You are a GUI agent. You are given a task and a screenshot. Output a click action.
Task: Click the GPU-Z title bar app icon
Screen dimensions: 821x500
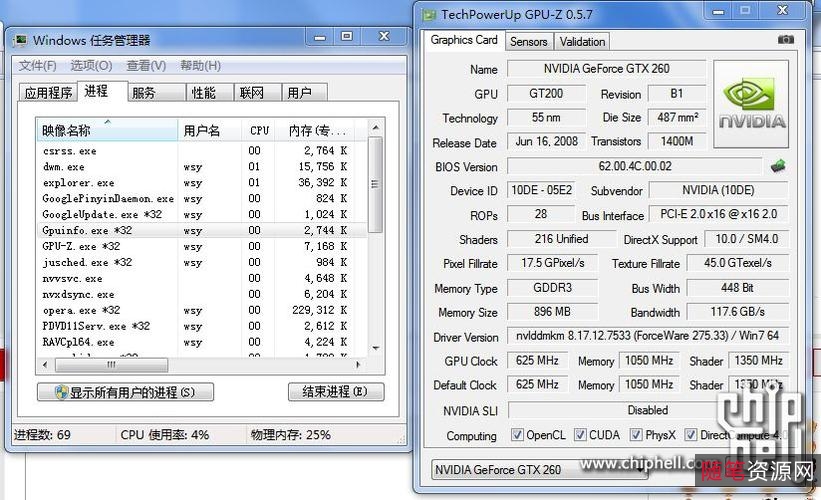(429, 15)
